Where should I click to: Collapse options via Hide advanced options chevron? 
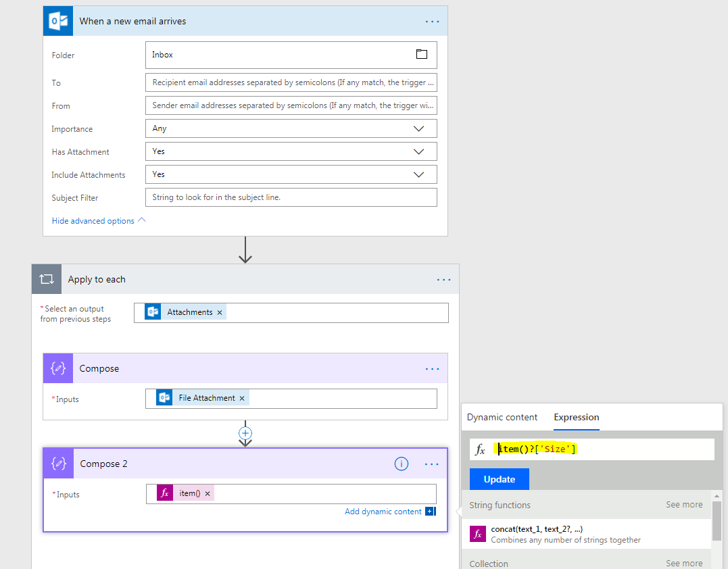pyautogui.click(x=141, y=220)
